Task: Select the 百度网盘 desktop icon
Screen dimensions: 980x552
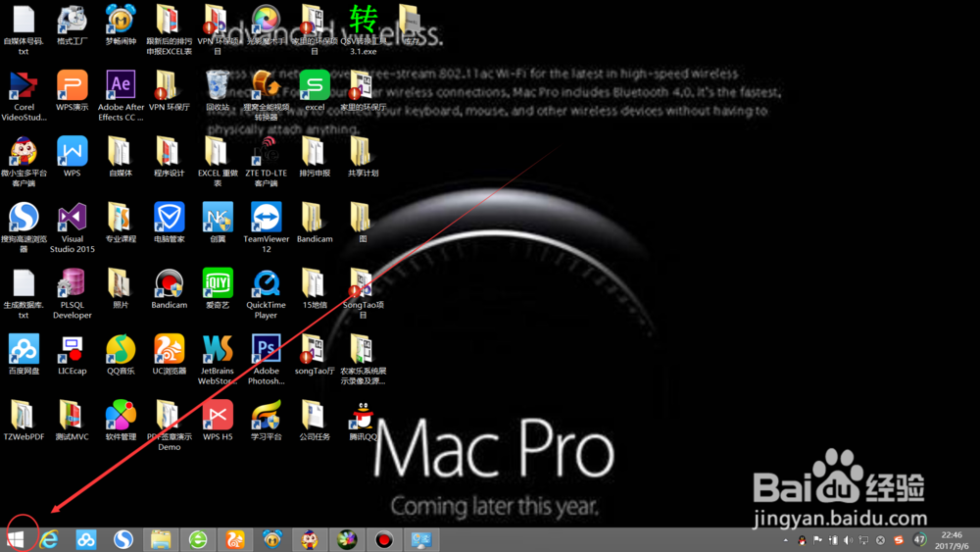Action: tap(24, 355)
